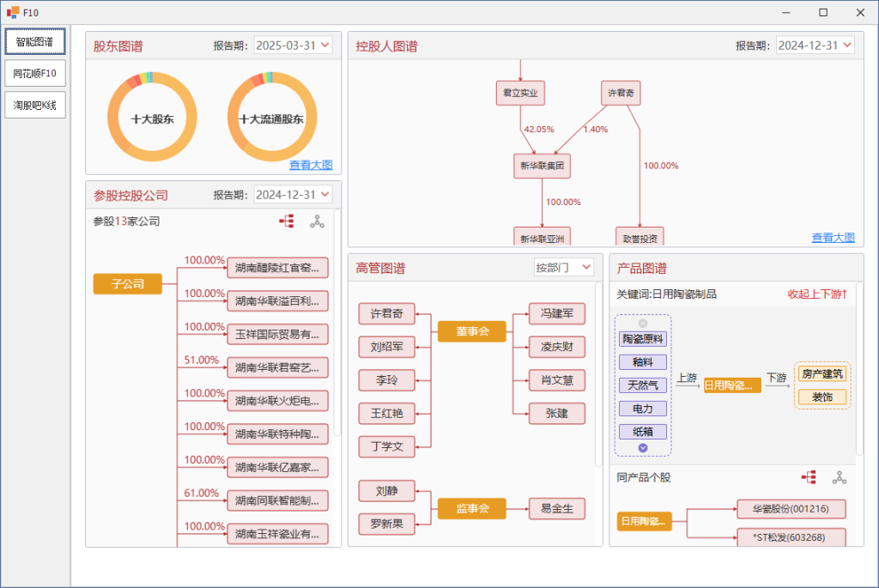Select subsidiary 玉祥国际贸易有...
Viewport: 879px width, 588px height.
[277, 335]
